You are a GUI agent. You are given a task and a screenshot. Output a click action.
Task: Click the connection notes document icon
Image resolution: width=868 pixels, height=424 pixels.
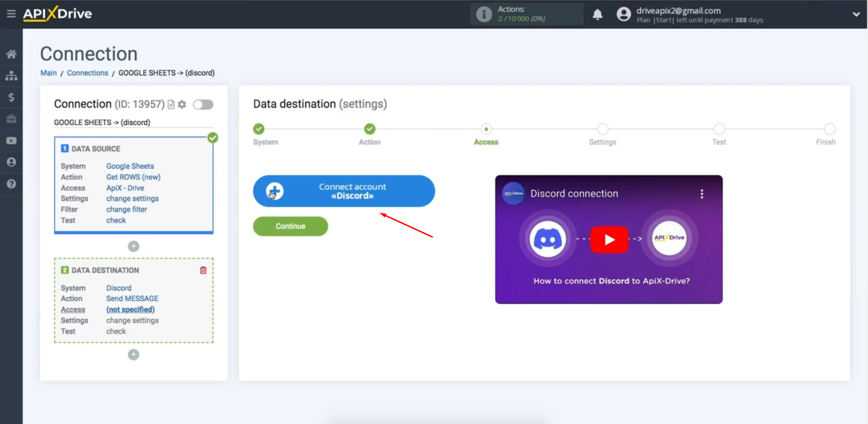tap(170, 104)
